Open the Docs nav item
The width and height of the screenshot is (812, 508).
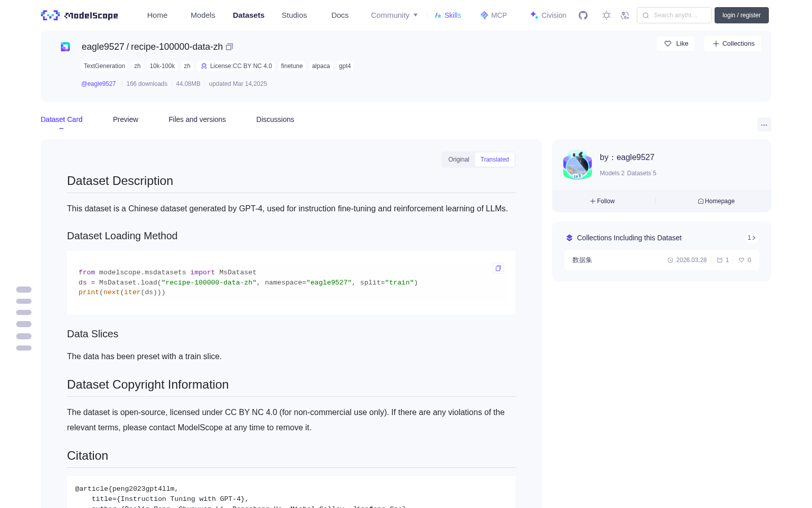point(340,15)
